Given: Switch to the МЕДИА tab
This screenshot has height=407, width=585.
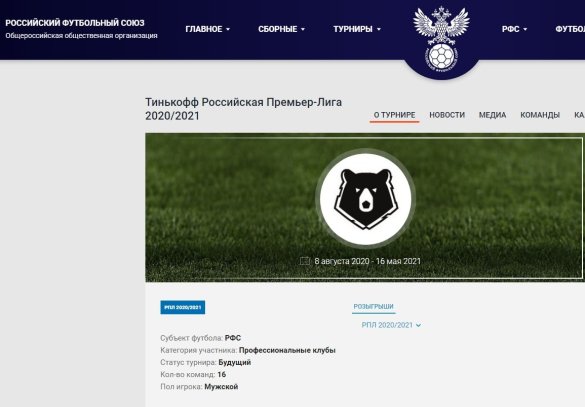Looking at the screenshot, I should 492,115.
